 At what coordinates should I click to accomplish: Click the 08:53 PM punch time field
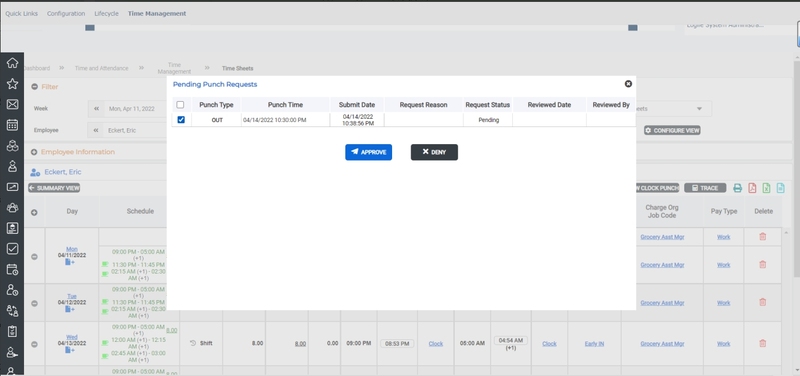397,343
